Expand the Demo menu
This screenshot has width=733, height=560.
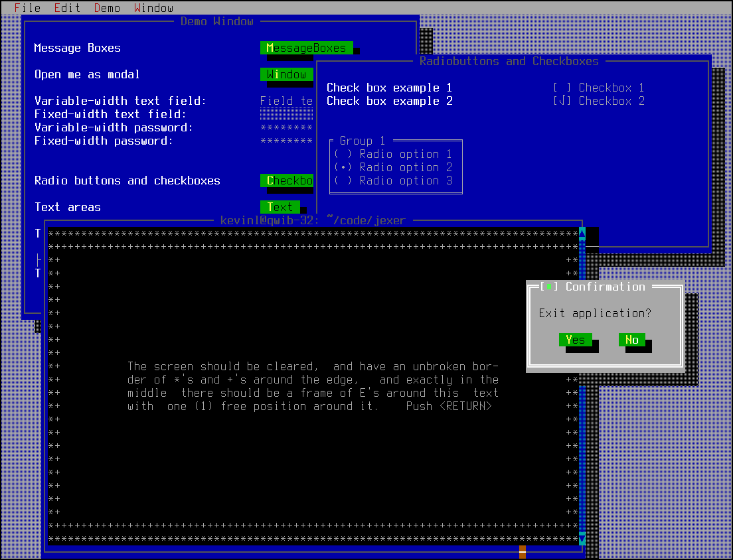(x=107, y=8)
